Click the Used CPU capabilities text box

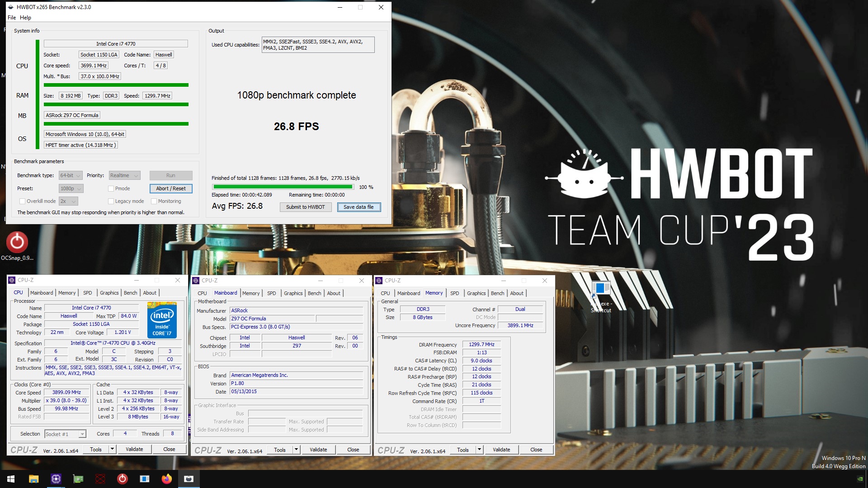[318, 45]
